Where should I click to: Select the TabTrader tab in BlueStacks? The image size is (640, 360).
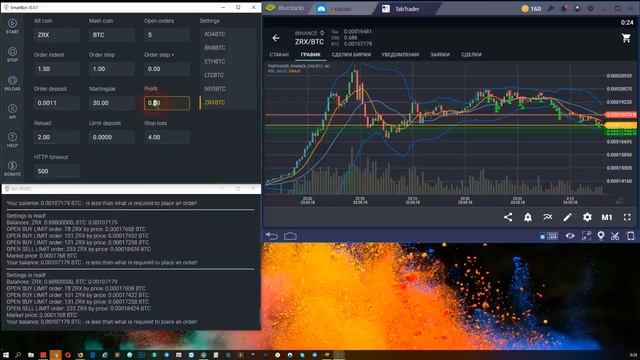(x=406, y=9)
